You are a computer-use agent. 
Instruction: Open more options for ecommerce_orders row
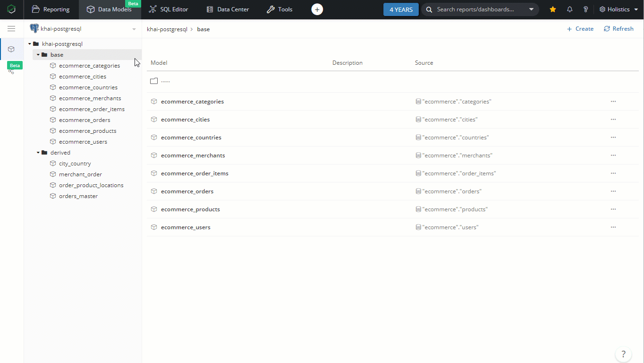point(613,191)
